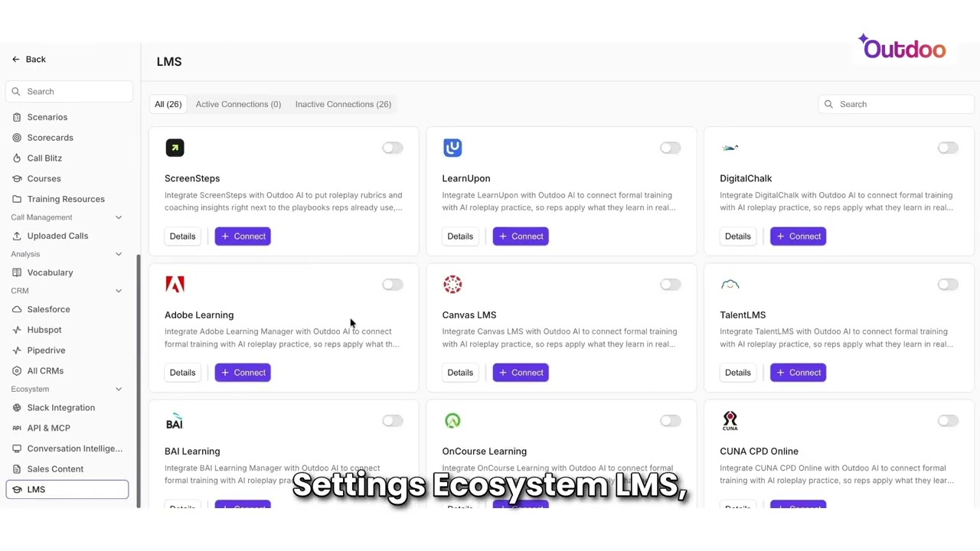The height and width of the screenshot is (551, 980).
Task: Connect the TalentLMS integration
Action: pyautogui.click(x=798, y=373)
